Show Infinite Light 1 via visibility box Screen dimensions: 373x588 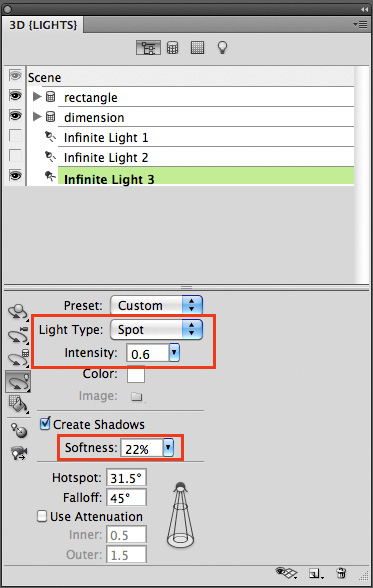pos(15,135)
